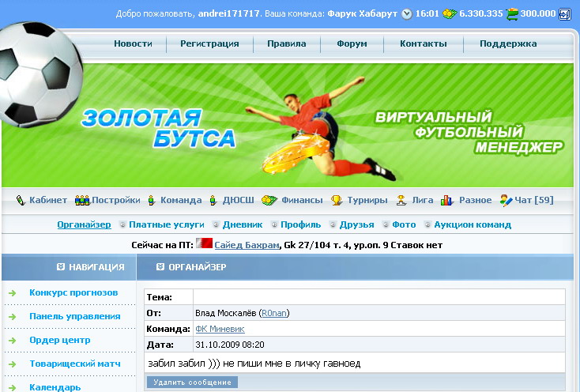Click the Постройки people icon

click(x=82, y=201)
